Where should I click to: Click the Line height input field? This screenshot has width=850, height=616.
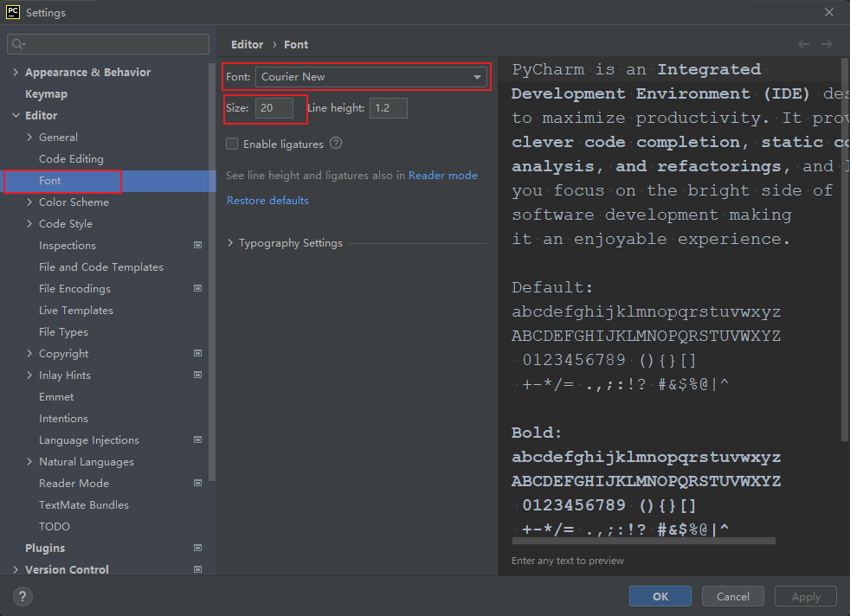pos(388,108)
